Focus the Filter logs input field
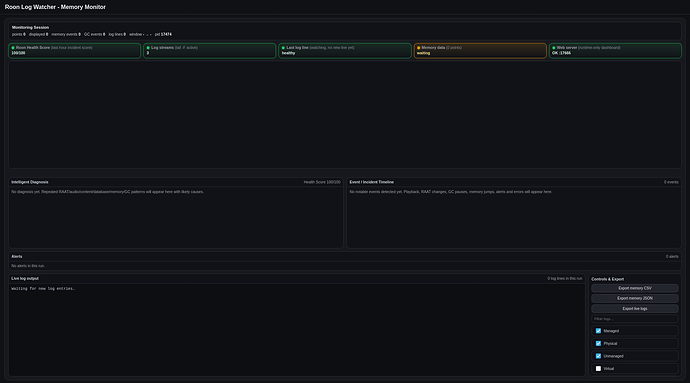 tap(635, 319)
